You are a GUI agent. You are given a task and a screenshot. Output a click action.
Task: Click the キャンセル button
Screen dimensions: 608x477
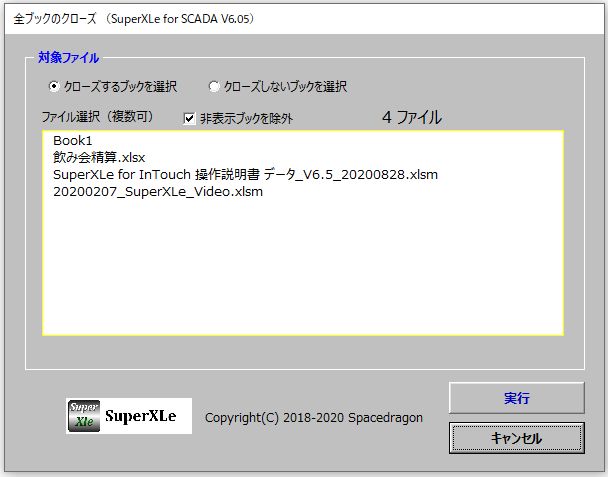point(516,438)
